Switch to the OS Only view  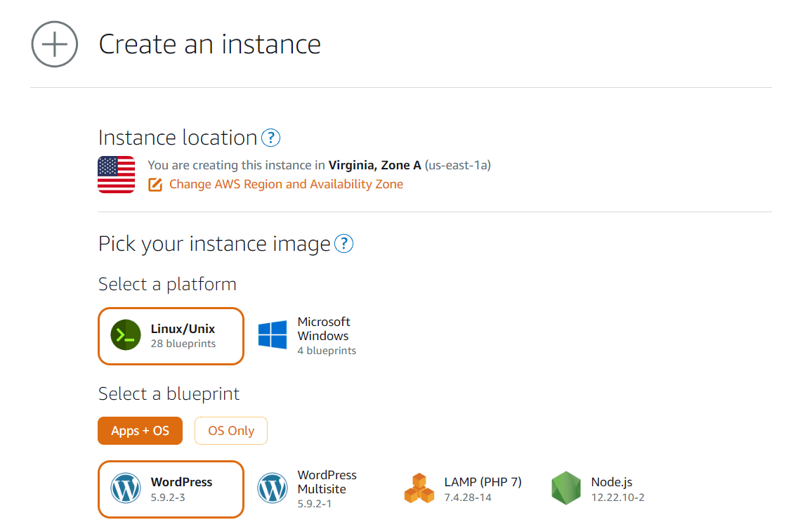230,431
